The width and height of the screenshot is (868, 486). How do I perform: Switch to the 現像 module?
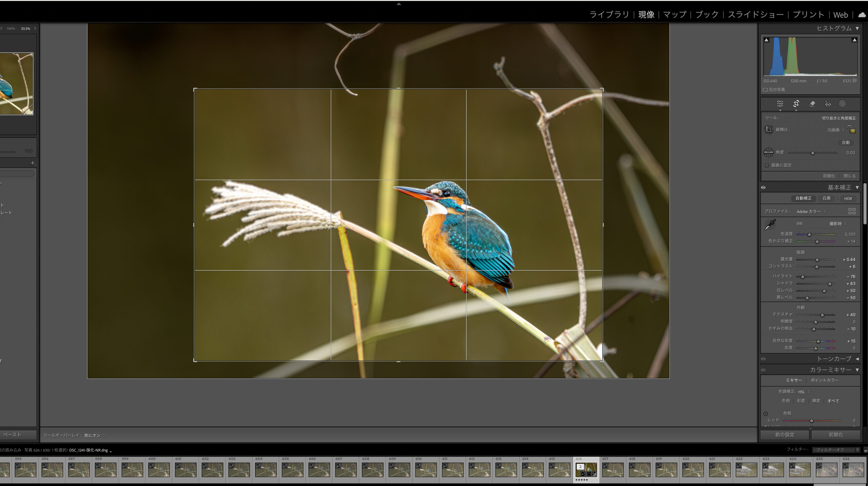[x=646, y=15]
